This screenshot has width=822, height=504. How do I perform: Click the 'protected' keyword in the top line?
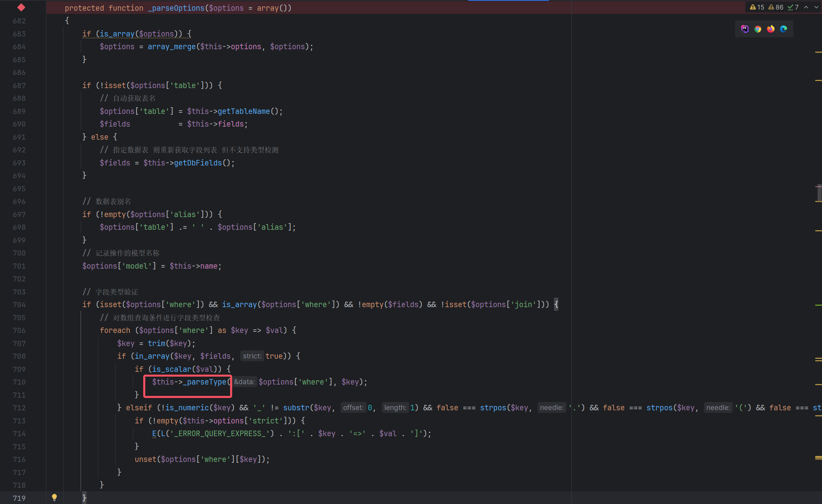(84, 8)
